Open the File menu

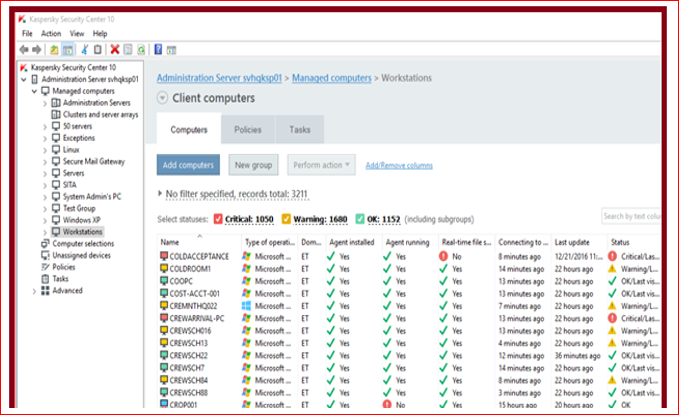pyautogui.click(x=27, y=33)
